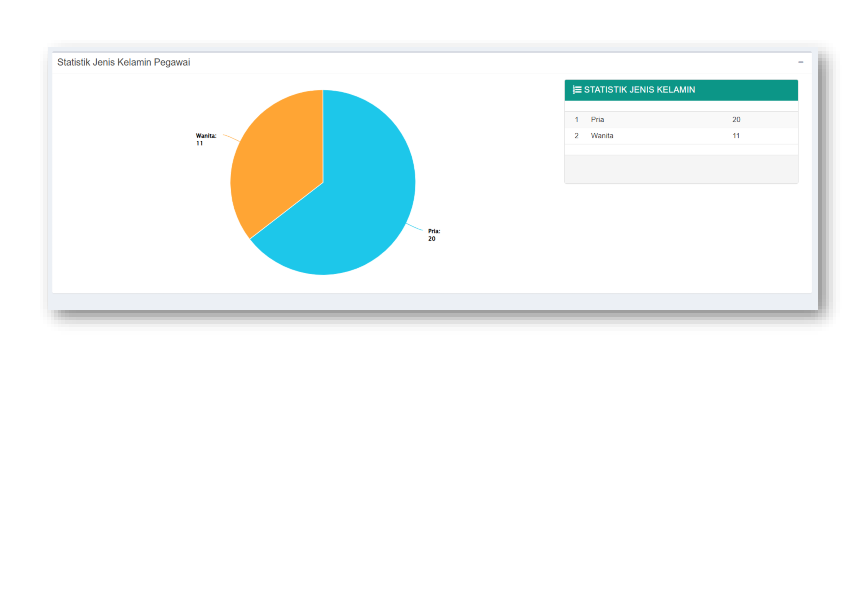The image size is (842, 595).
Task: Click the list icon in table header
Action: 577,90
